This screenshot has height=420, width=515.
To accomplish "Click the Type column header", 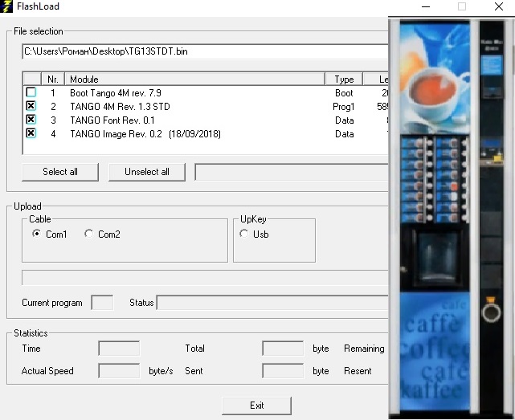I will (x=344, y=80).
